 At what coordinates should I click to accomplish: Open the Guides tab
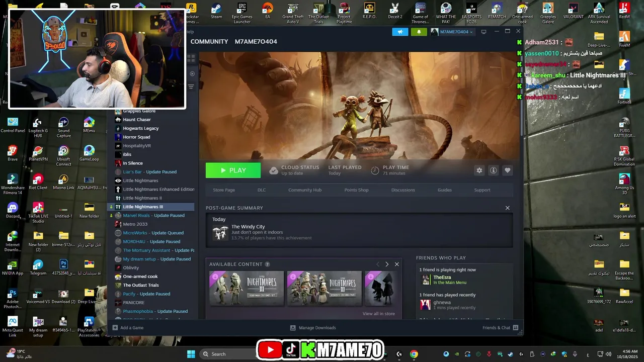(x=444, y=190)
